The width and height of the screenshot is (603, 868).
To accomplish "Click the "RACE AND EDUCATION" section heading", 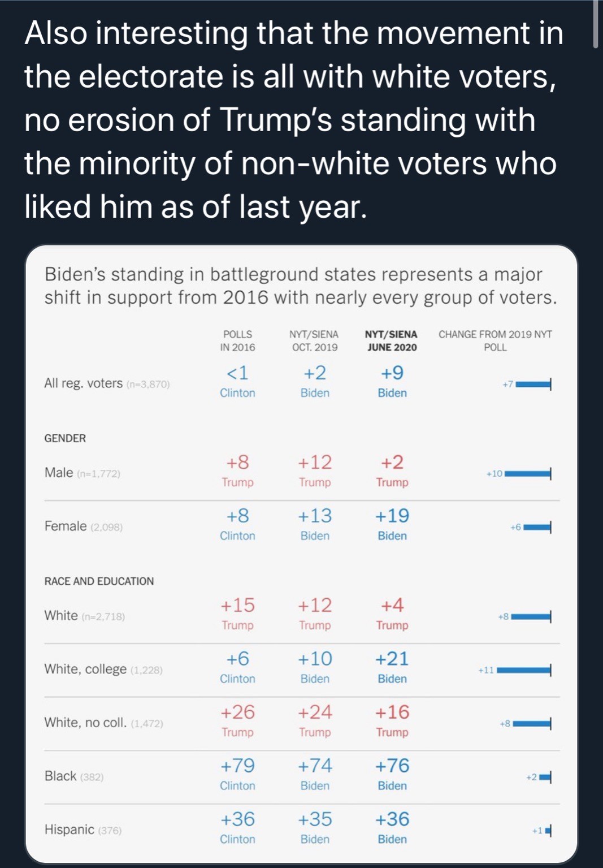I will pos(99,581).
